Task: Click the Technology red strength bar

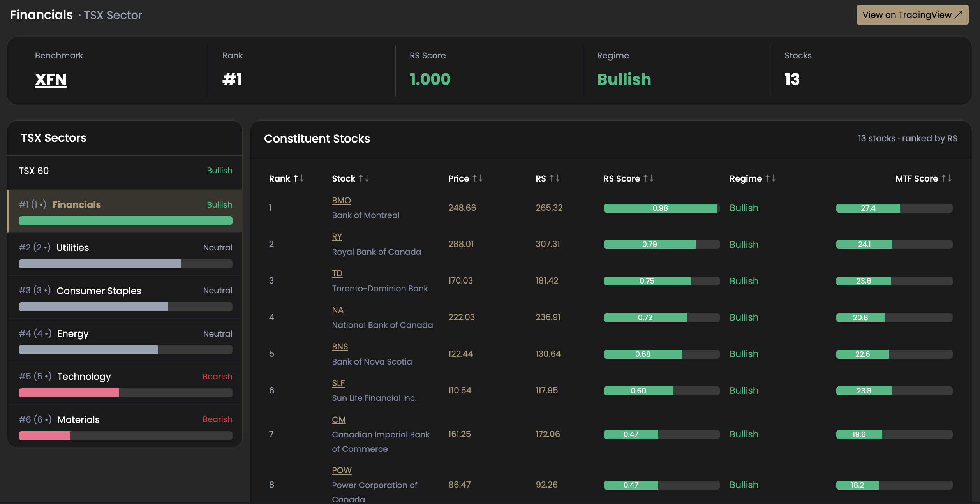Action: [69, 393]
